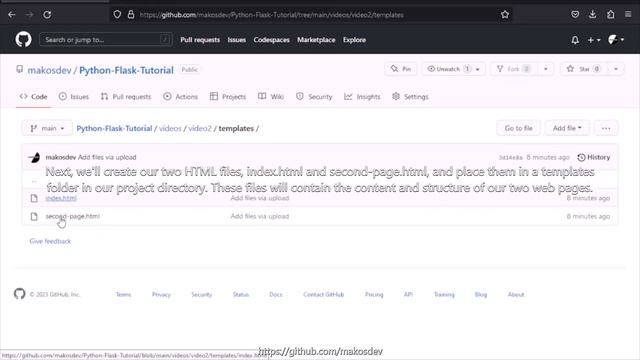Click the footer GitHub logo
Viewport: 640px width, 360px height.
click(x=20, y=294)
